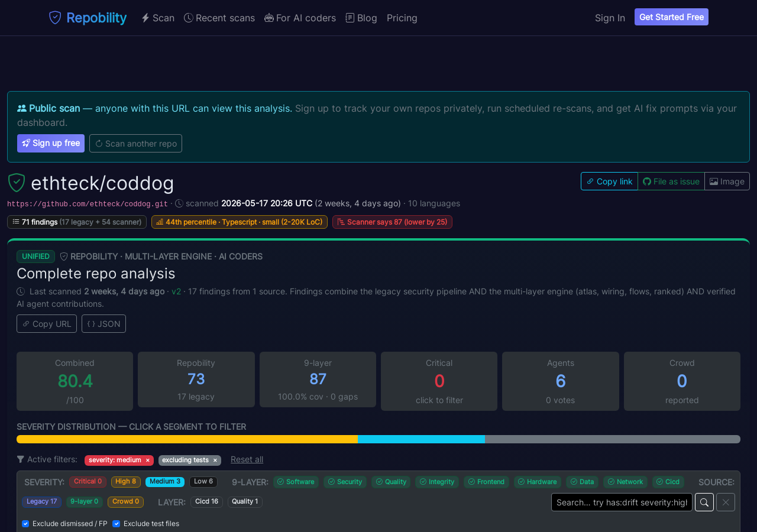This screenshot has height=532, width=757.
Task: Click the 71 findings badge
Action: click(x=77, y=222)
